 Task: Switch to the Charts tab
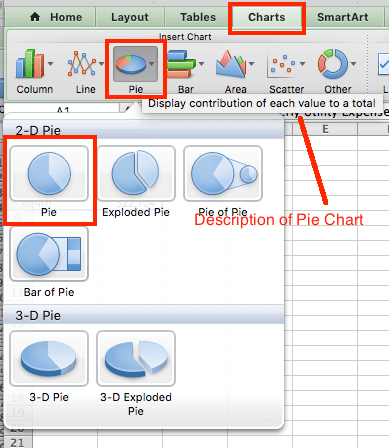(x=267, y=17)
